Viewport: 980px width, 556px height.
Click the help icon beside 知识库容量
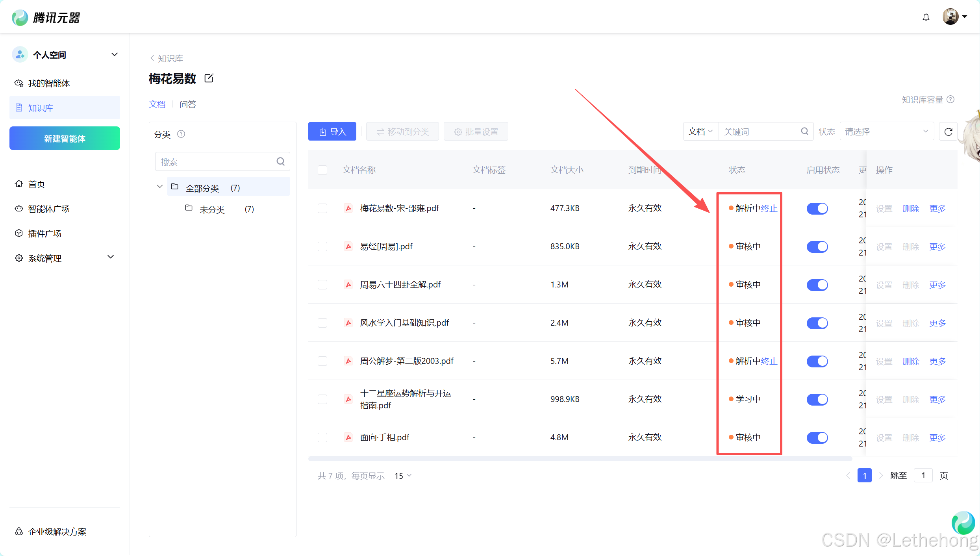[x=950, y=99]
